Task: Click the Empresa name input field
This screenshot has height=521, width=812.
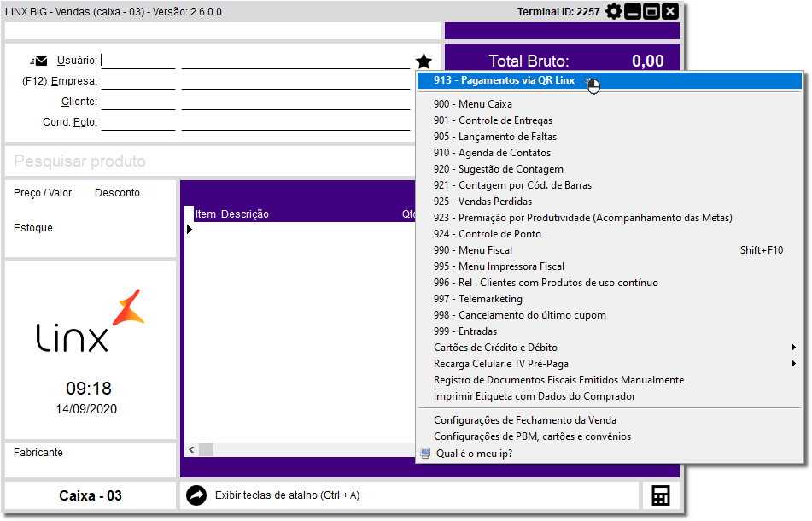Action: (x=295, y=81)
